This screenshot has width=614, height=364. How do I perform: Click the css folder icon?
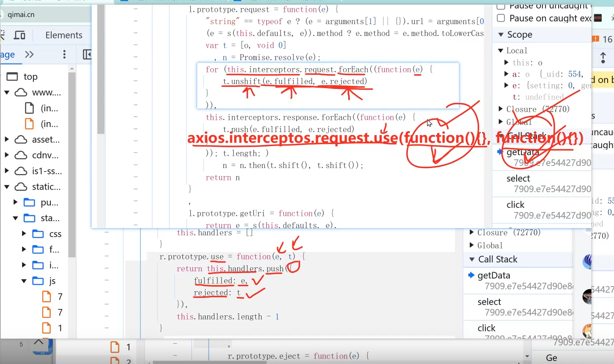point(38,234)
